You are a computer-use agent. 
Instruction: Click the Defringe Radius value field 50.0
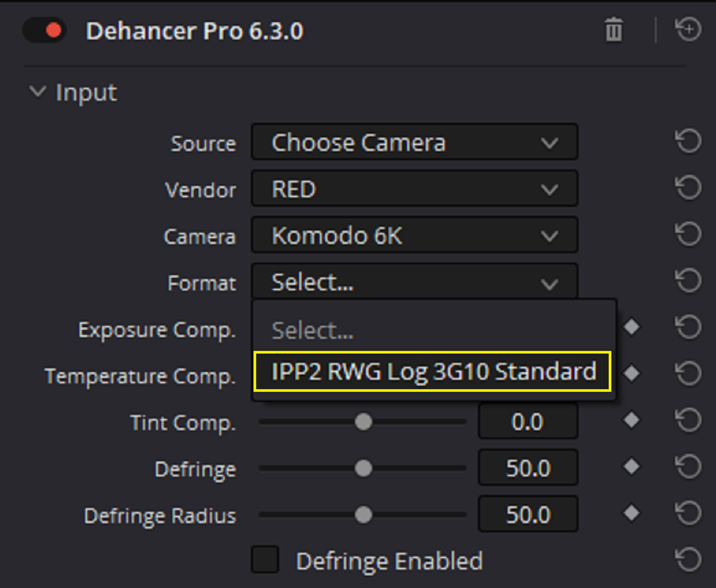point(528,514)
